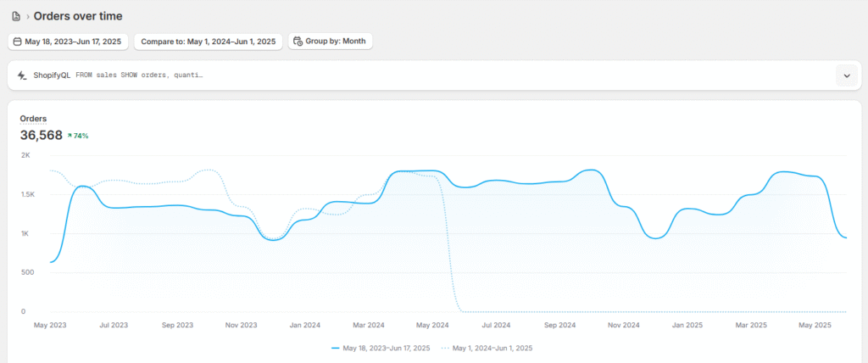Toggle the May 1, 2024–Jun 1, 2025 legend series
The height and width of the screenshot is (363, 868).
[492, 348]
